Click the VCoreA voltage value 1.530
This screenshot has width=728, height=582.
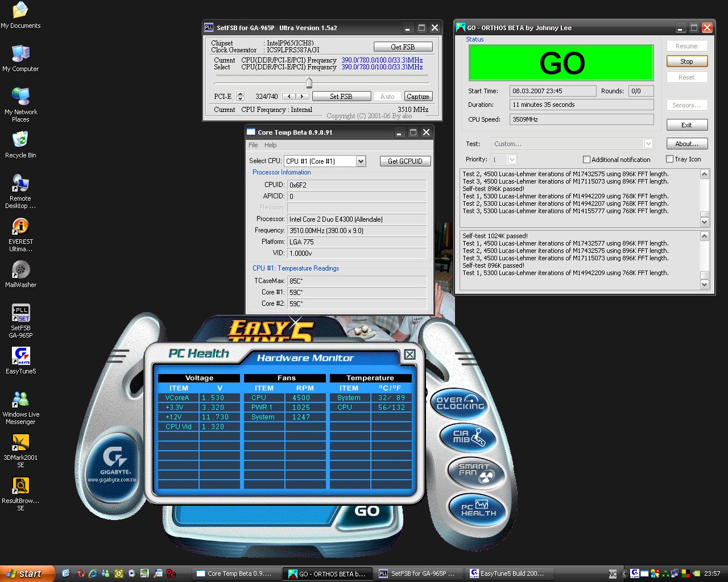pos(213,398)
